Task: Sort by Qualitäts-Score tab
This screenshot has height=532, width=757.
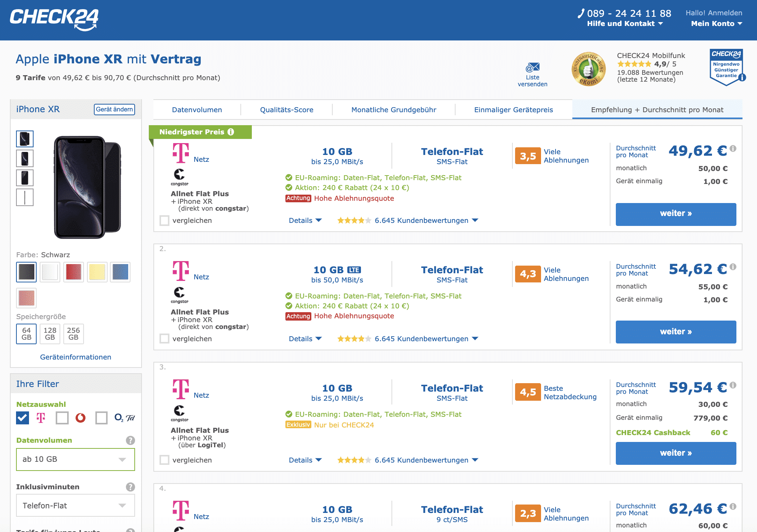Action: click(287, 110)
